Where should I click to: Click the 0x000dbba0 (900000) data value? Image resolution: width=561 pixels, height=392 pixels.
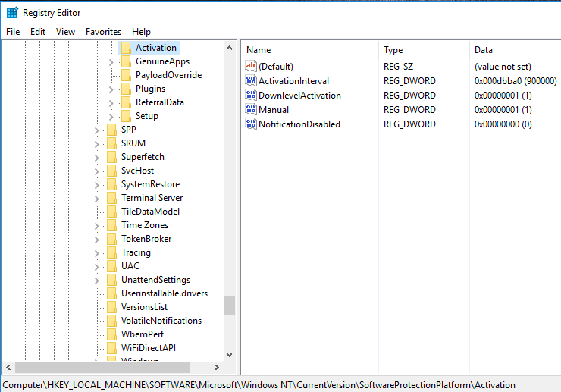(x=516, y=81)
